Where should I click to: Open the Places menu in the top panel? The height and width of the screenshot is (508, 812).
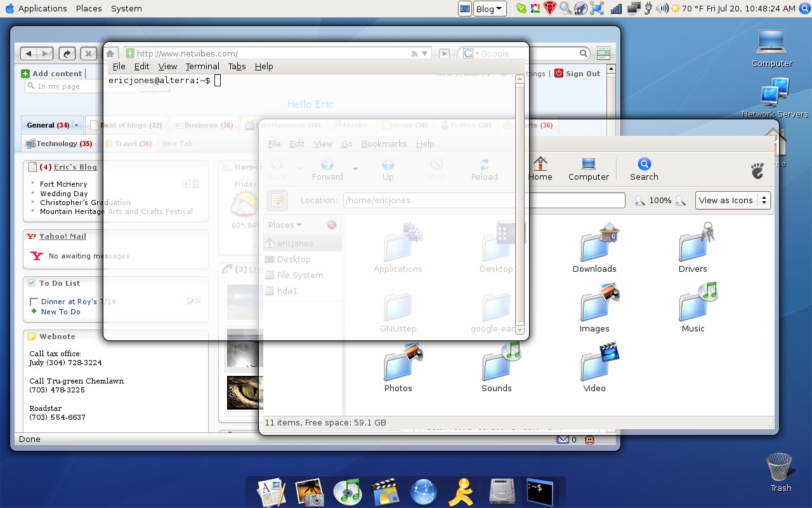(89, 8)
